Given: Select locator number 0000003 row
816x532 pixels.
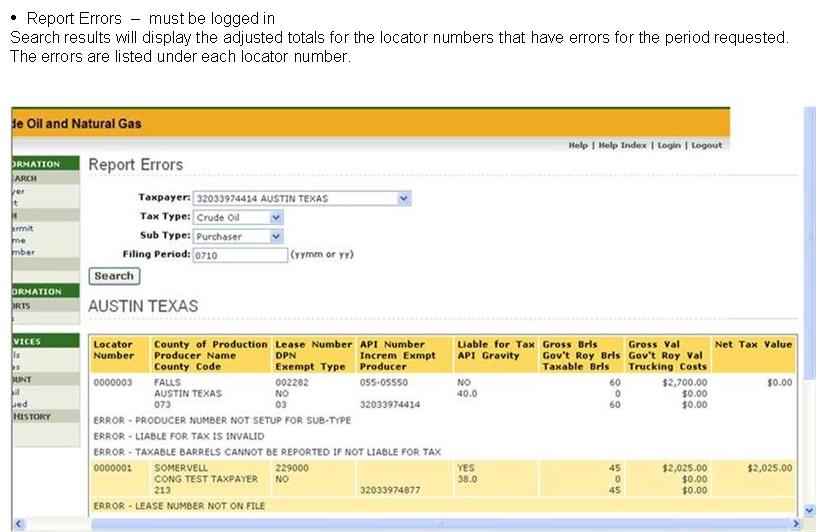Looking at the screenshot, I should (112, 382).
